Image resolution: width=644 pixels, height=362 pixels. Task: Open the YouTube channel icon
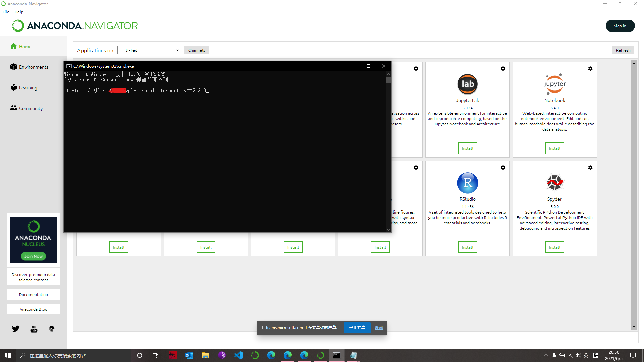click(x=34, y=329)
